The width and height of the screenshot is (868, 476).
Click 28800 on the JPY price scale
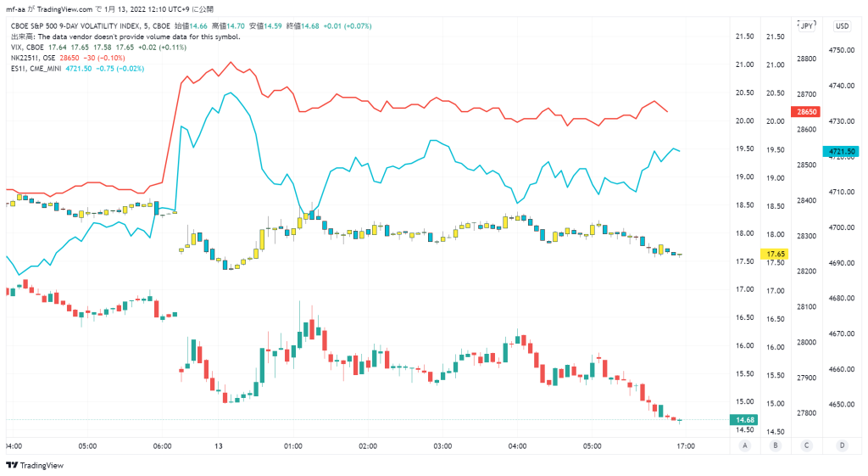point(806,59)
